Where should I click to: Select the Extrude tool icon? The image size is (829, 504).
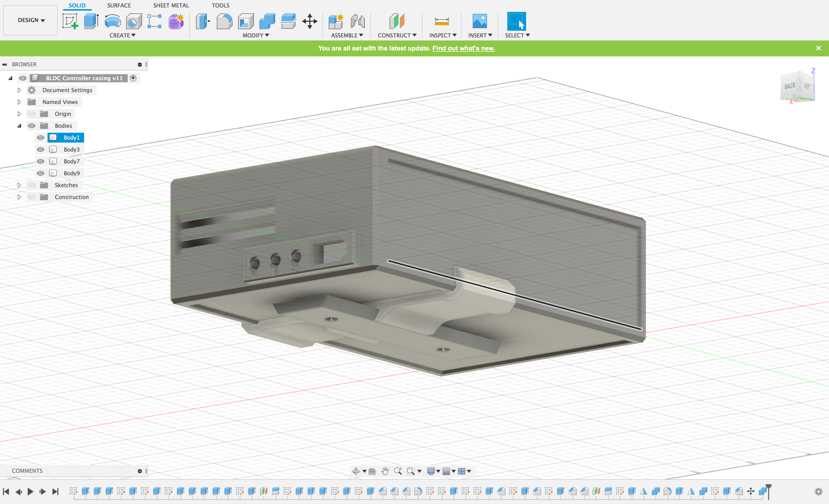click(91, 21)
